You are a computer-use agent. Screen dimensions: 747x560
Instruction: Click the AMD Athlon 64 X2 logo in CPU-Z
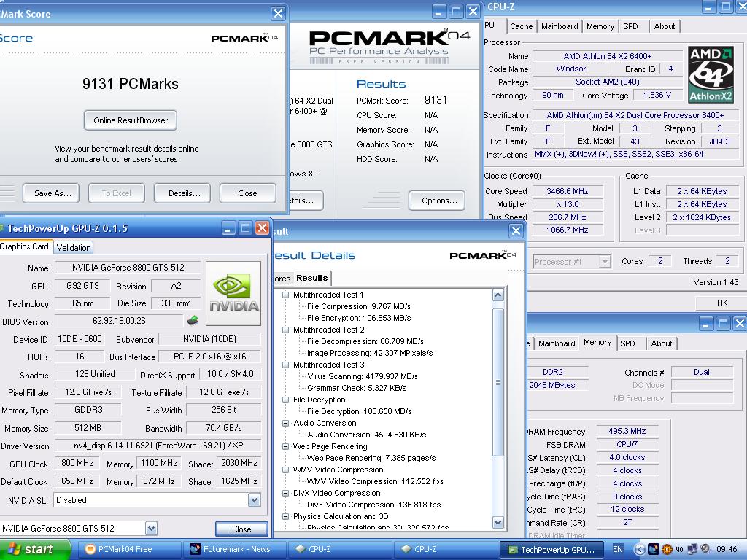point(711,74)
